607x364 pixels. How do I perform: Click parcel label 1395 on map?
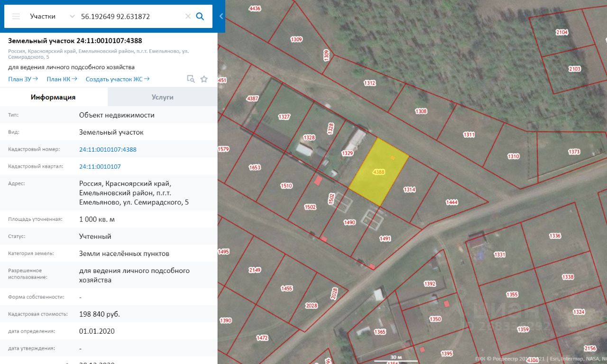tap(446, 354)
